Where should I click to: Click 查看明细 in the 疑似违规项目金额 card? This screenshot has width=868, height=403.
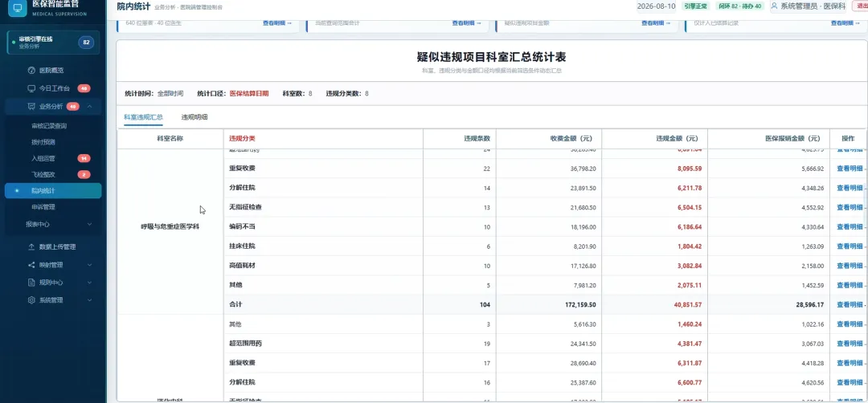pyautogui.click(x=656, y=23)
